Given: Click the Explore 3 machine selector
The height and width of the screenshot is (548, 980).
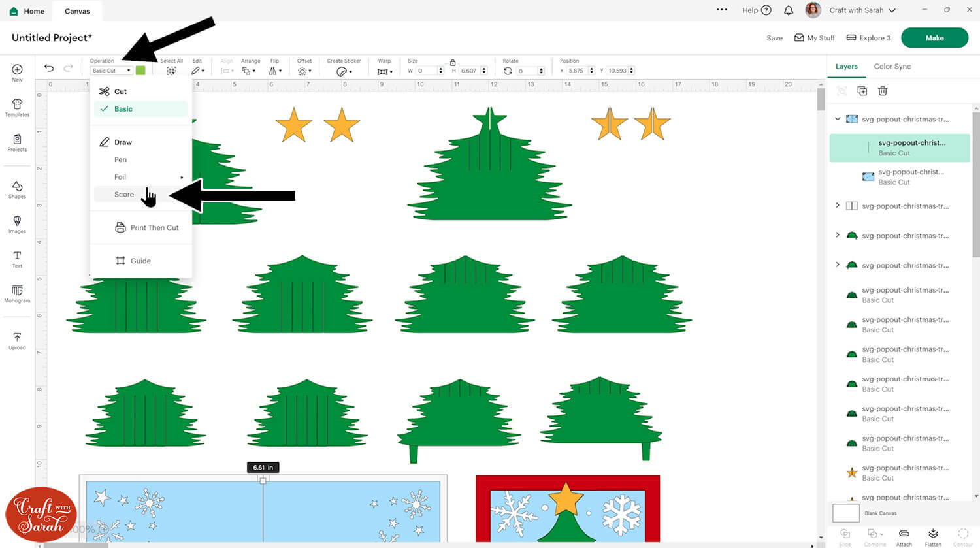Looking at the screenshot, I should (868, 38).
